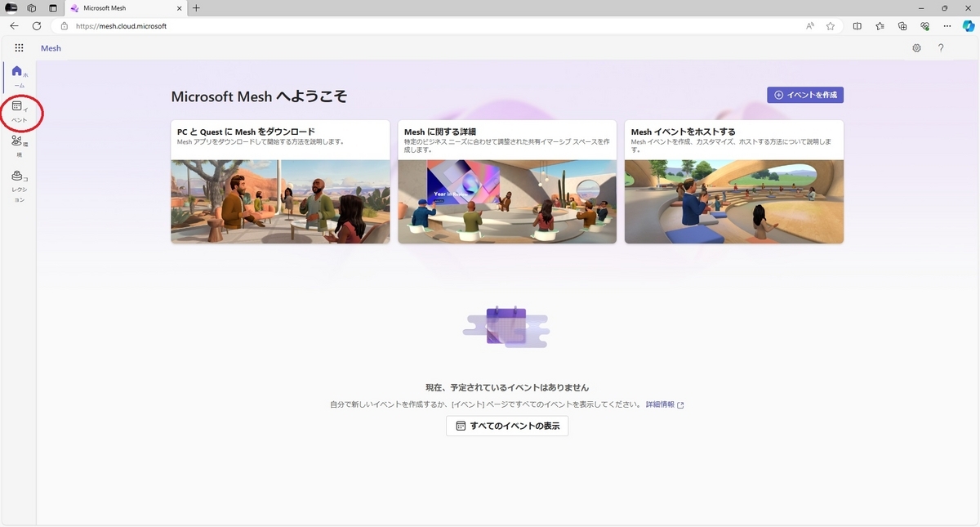
Task: Click the Microsoft Mesh へようこそ heading
Action: (x=259, y=96)
